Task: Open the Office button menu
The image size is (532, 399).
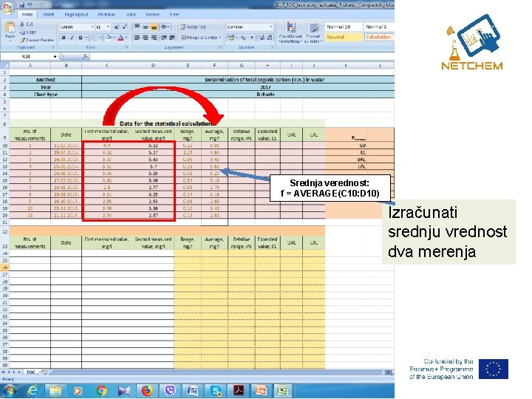Action: [x=7, y=7]
